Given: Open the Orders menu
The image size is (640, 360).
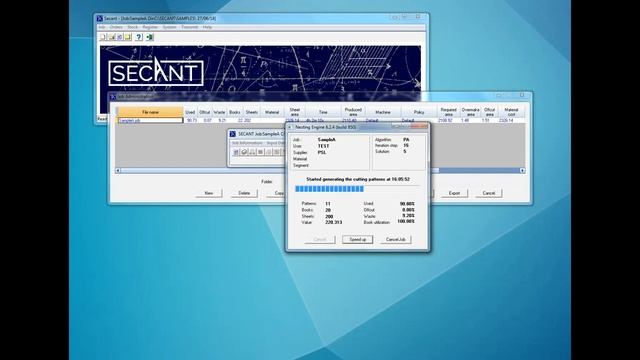Looking at the screenshot, I should pyautogui.click(x=116, y=27).
